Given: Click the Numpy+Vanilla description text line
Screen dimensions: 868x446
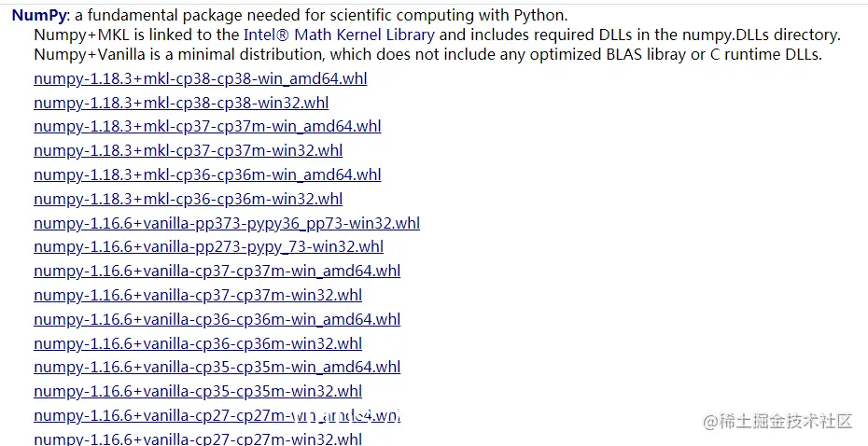Looking at the screenshot, I should point(427,54).
